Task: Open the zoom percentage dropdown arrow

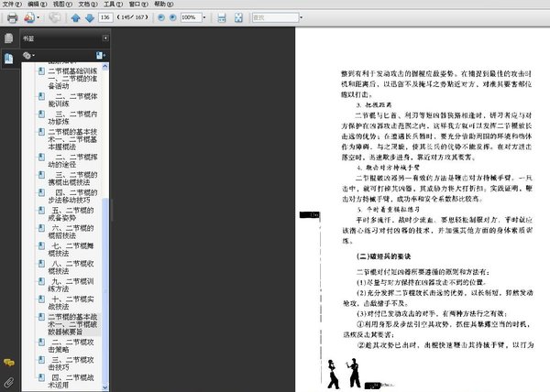Action: click(204, 17)
